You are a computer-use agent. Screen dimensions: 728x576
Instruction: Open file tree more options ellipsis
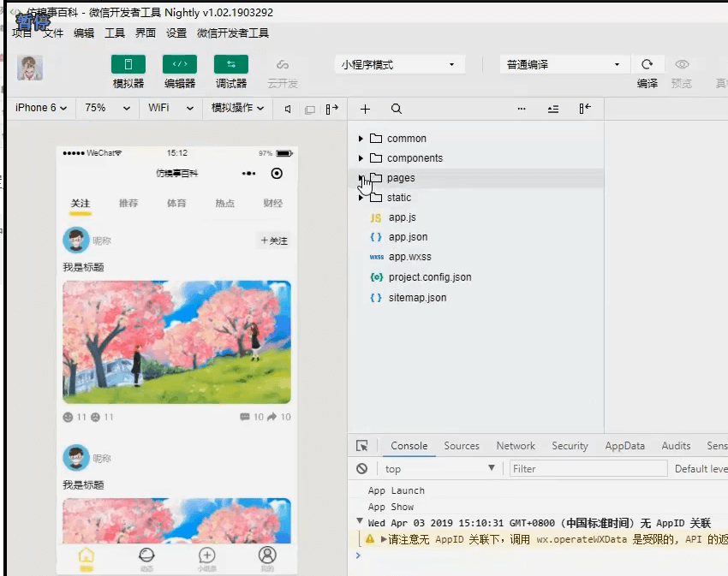click(522, 109)
